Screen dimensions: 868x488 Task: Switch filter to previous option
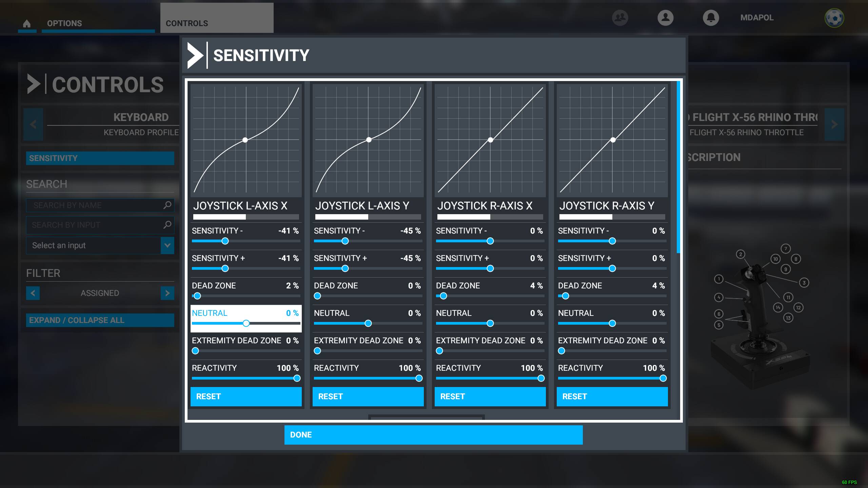coord(33,293)
